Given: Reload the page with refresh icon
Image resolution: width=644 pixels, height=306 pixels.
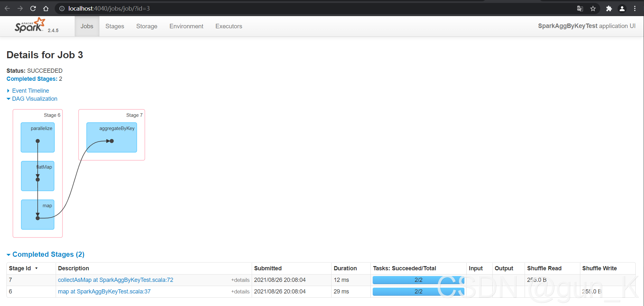Looking at the screenshot, I should tap(33, 8).
